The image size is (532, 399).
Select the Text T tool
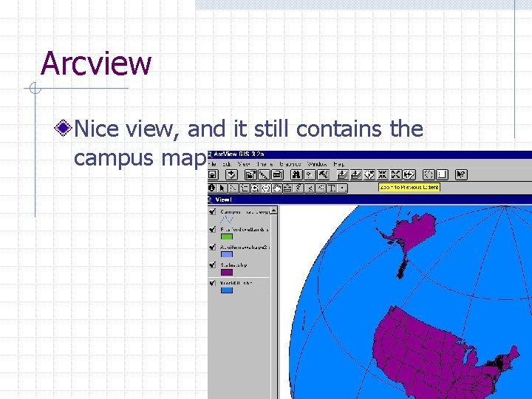point(332,188)
